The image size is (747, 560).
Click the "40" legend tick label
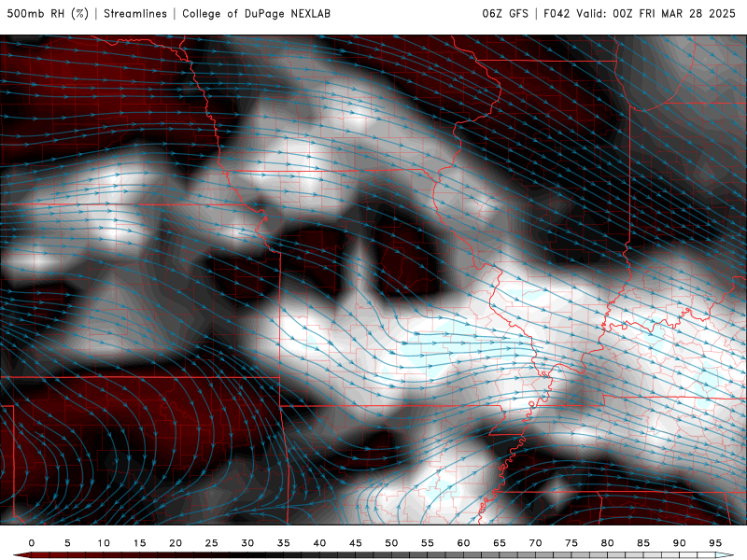pos(319,543)
